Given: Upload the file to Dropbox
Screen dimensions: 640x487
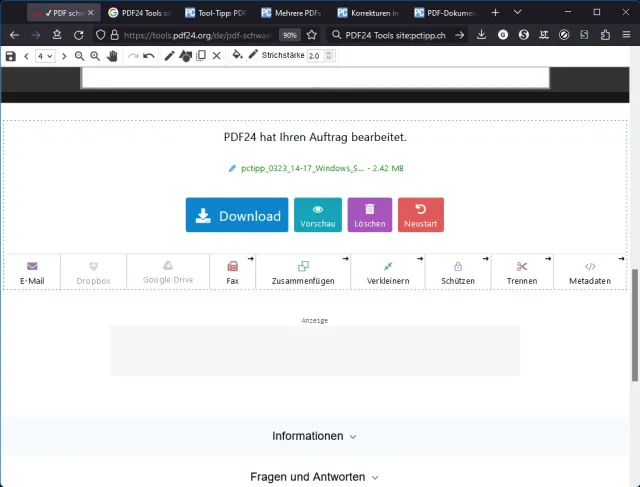Looking at the screenshot, I should point(93,272).
